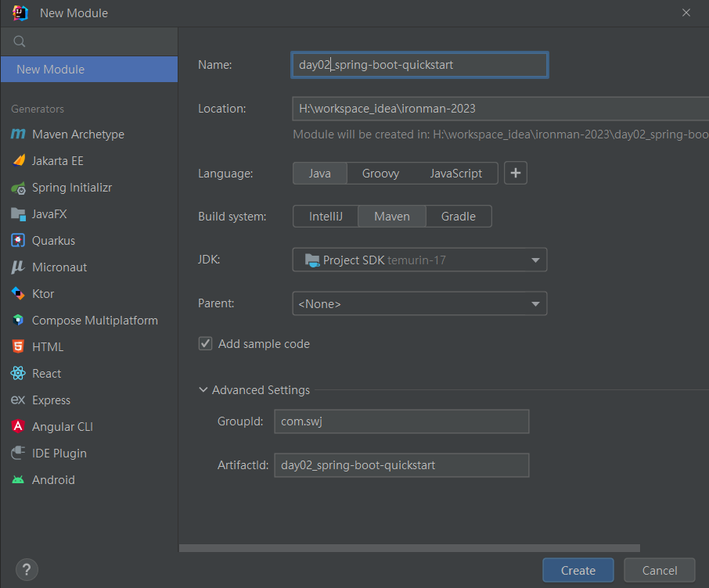Select New Module in the sidebar
This screenshot has height=588, width=709.
[89, 70]
